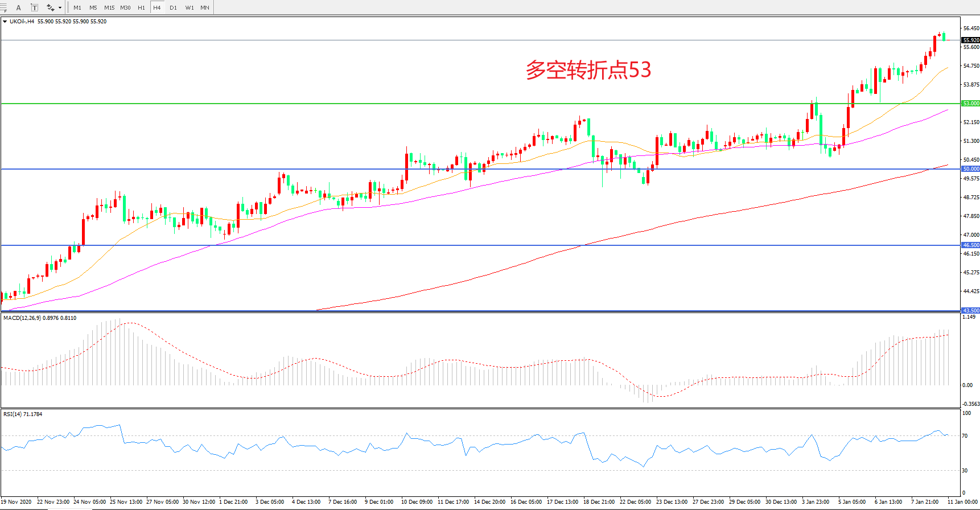Screen dimensions: 980x510
Task: Click the blue 46.500 price level tag
Action: tap(970, 245)
